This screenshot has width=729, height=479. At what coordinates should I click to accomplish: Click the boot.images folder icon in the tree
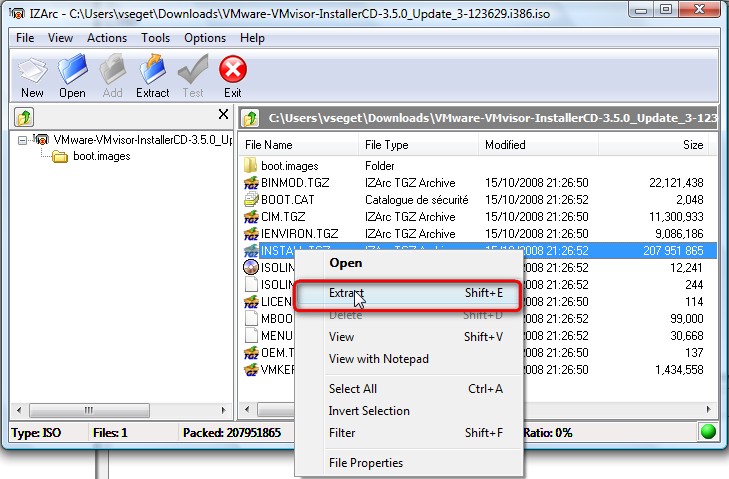coord(60,156)
